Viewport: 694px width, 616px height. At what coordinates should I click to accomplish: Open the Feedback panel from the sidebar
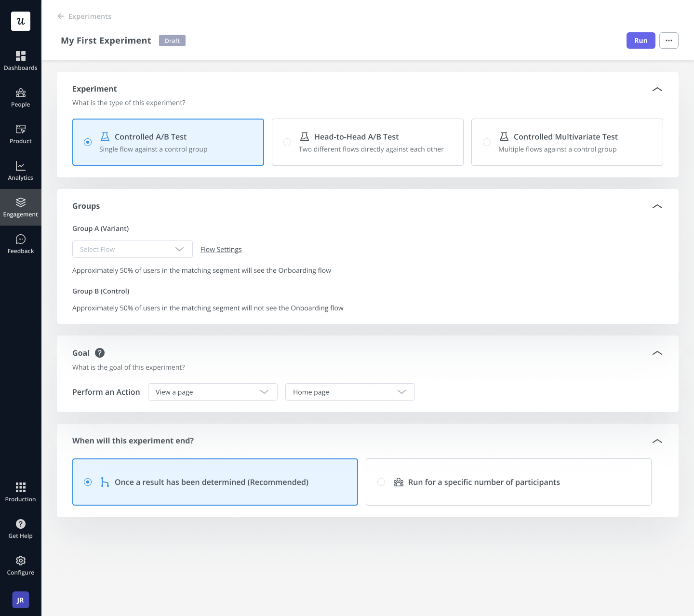pos(20,243)
